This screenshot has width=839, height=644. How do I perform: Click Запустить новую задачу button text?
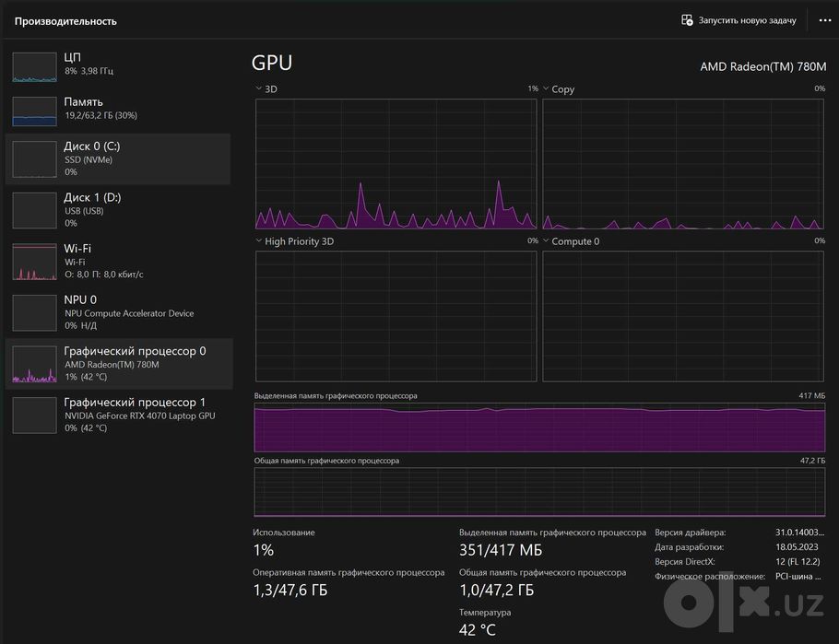[747, 20]
